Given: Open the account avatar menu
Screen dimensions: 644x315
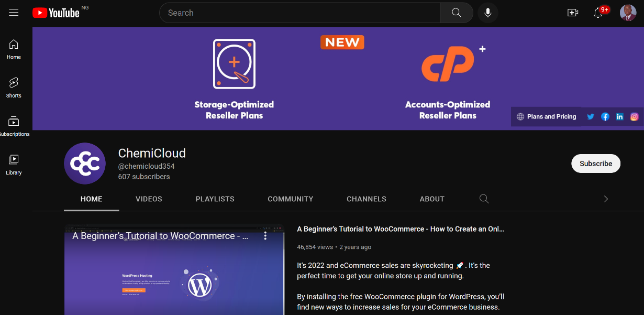Looking at the screenshot, I should click(x=628, y=13).
